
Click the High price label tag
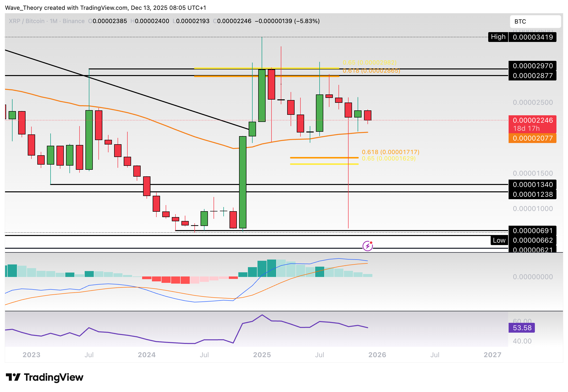(x=498, y=37)
